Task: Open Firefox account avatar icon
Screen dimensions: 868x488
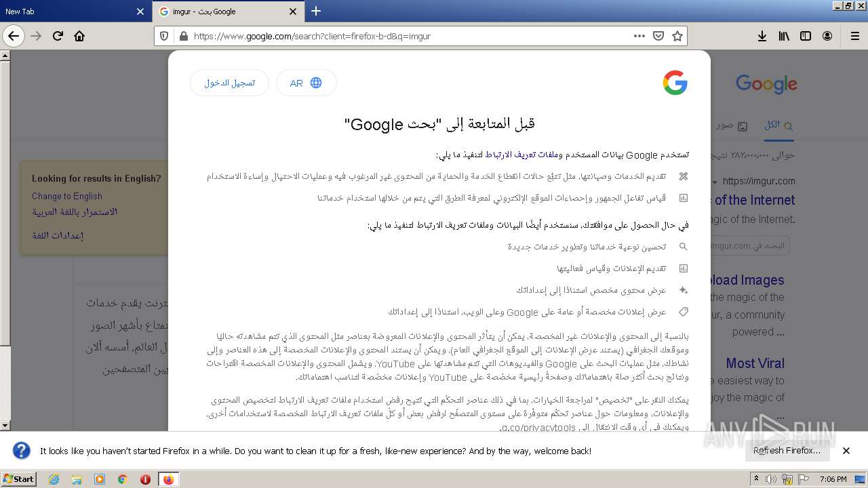Action: (x=827, y=36)
